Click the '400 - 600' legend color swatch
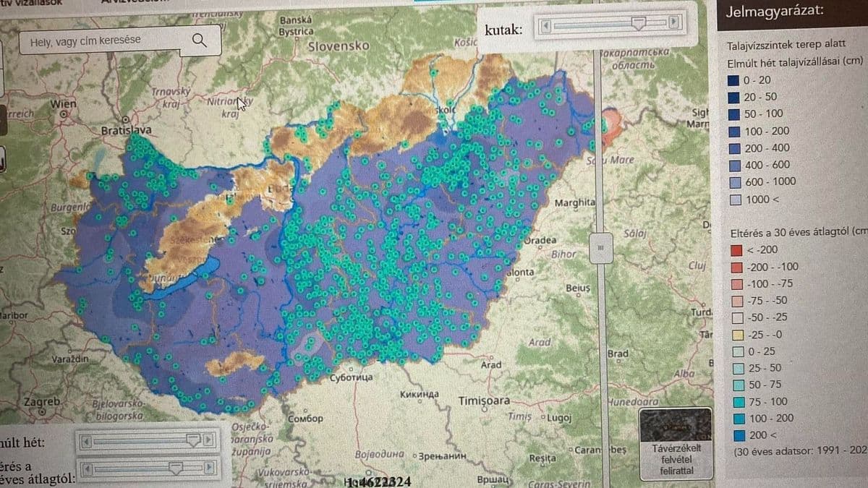Screen dimensions: 868x488 click(733, 165)
